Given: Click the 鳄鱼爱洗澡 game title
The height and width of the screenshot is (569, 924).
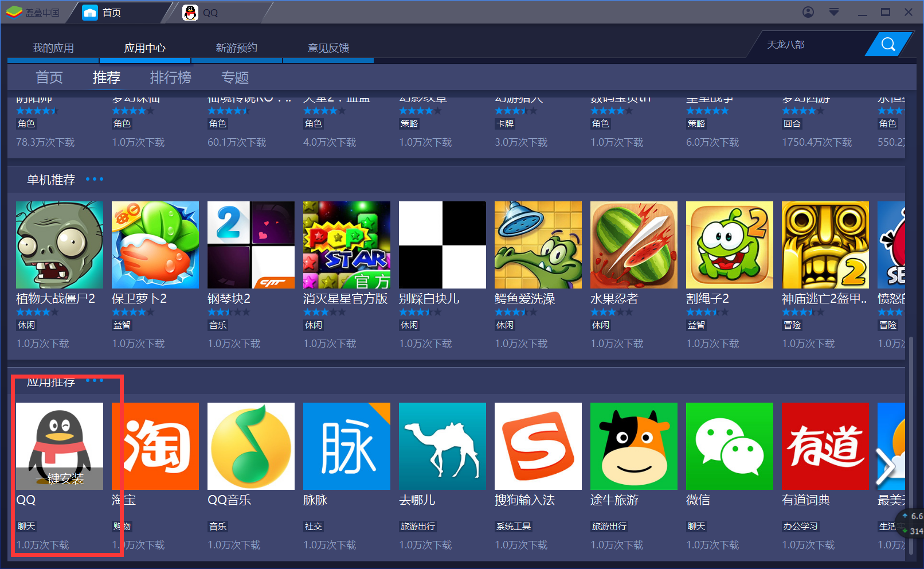Looking at the screenshot, I should pyautogui.click(x=524, y=299).
